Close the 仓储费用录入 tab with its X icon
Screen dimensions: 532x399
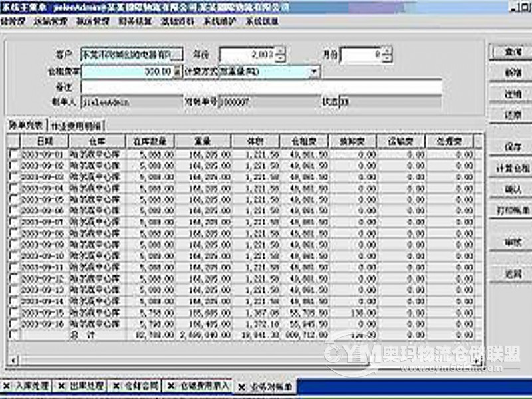[x=171, y=386]
